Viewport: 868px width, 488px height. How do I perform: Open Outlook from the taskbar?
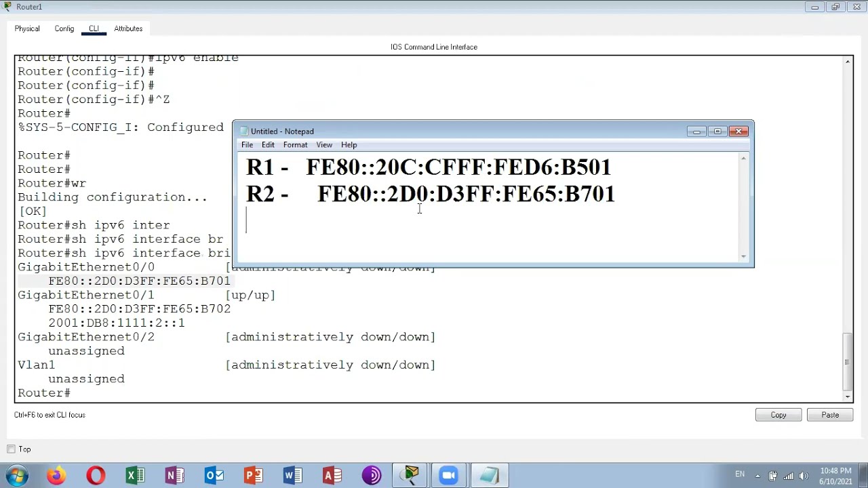[x=214, y=475]
